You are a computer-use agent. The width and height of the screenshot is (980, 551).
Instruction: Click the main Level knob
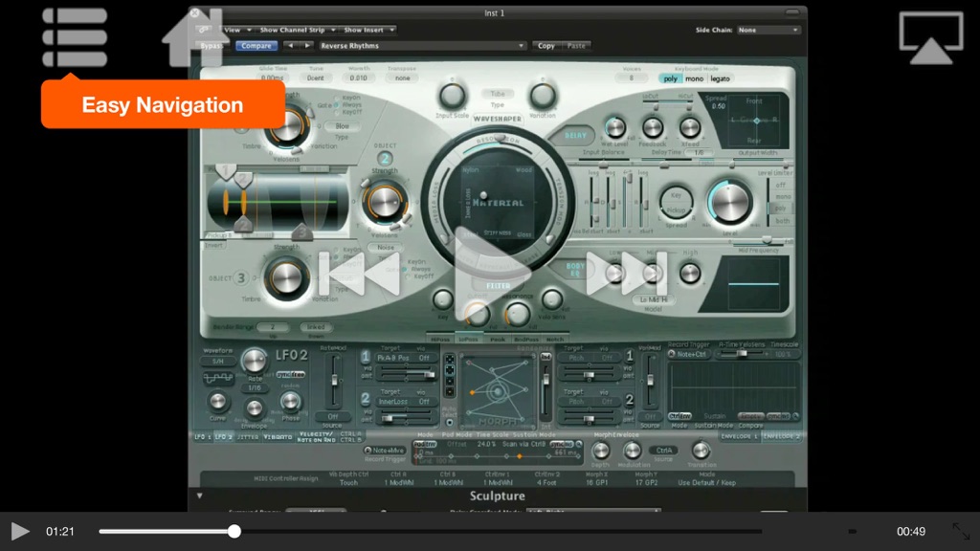[x=728, y=203]
